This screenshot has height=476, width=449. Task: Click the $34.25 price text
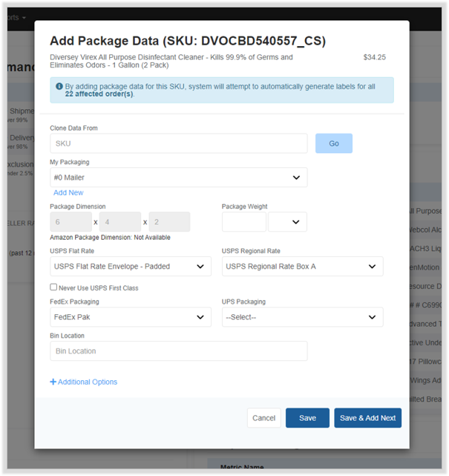point(375,57)
